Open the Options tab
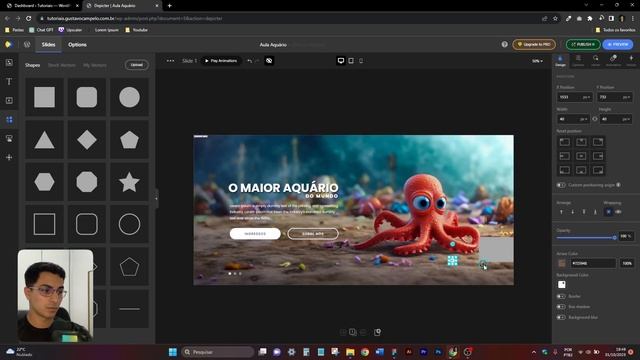The image size is (640, 360). 77,44
